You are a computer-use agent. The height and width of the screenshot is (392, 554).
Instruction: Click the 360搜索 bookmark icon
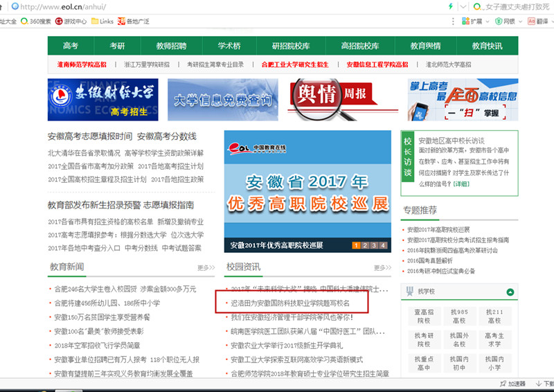pos(24,21)
